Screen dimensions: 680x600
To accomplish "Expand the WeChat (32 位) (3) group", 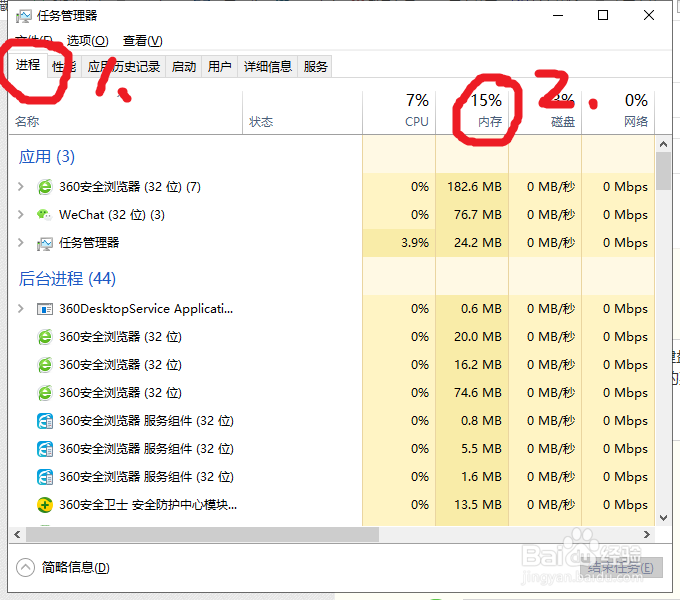I will [20, 215].
